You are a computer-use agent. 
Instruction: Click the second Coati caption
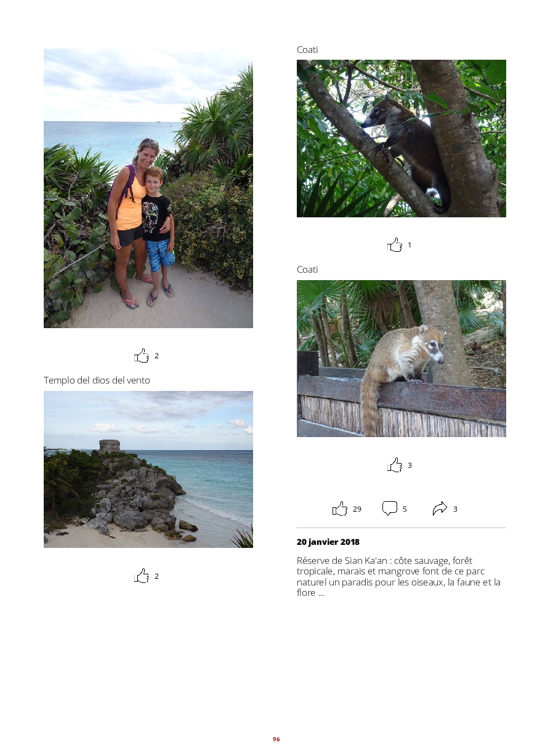click(307, 270)
